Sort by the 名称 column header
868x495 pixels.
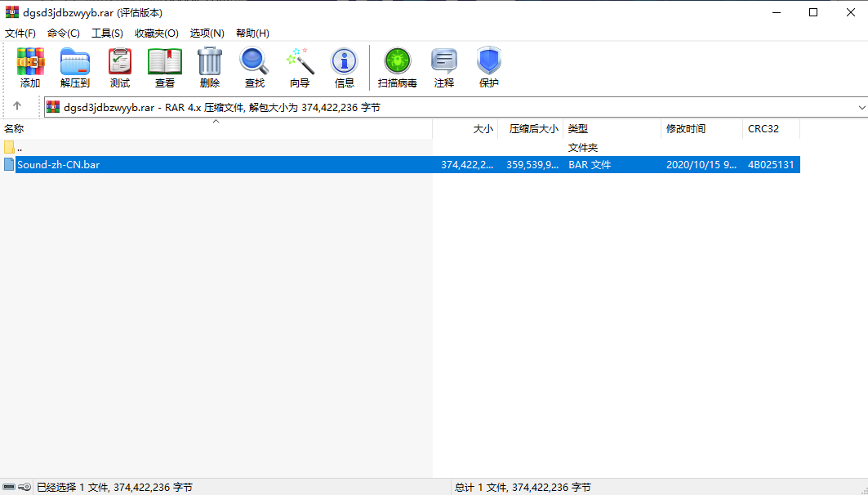216,128
